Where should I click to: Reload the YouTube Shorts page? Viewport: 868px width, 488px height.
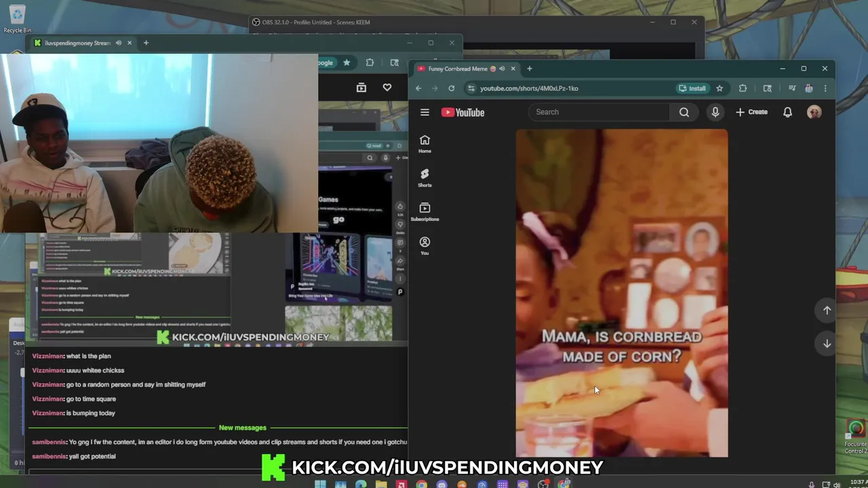(x=451, y=88)
